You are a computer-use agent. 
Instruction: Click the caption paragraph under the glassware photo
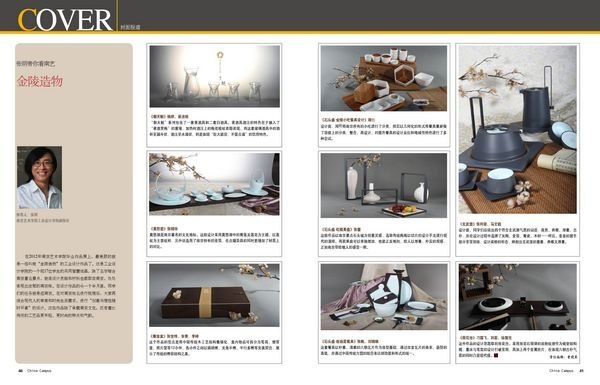point(214,126)
